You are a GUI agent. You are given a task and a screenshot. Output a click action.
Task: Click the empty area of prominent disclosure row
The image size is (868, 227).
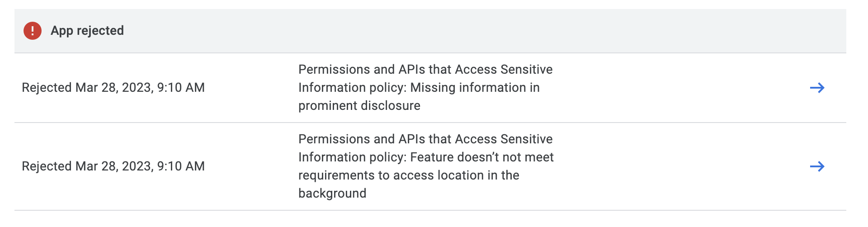[x=678, y=88]
